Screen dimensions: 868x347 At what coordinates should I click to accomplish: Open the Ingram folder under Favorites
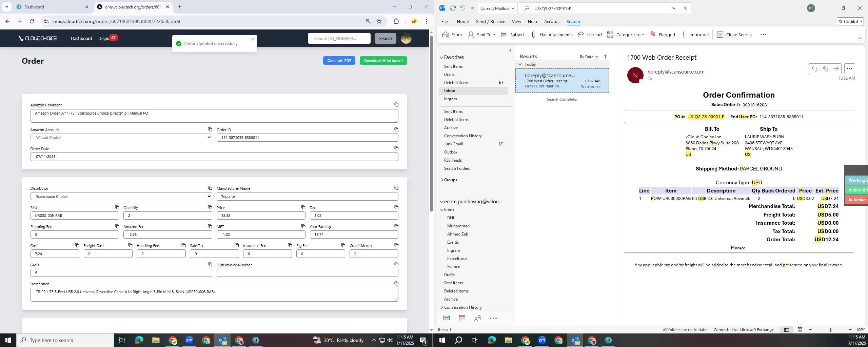tap(450, 99)
